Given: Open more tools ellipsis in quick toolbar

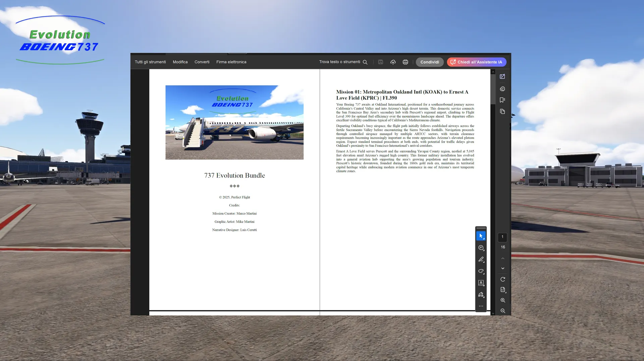Looking at the screenshot, I should click(x=481, y=306).
